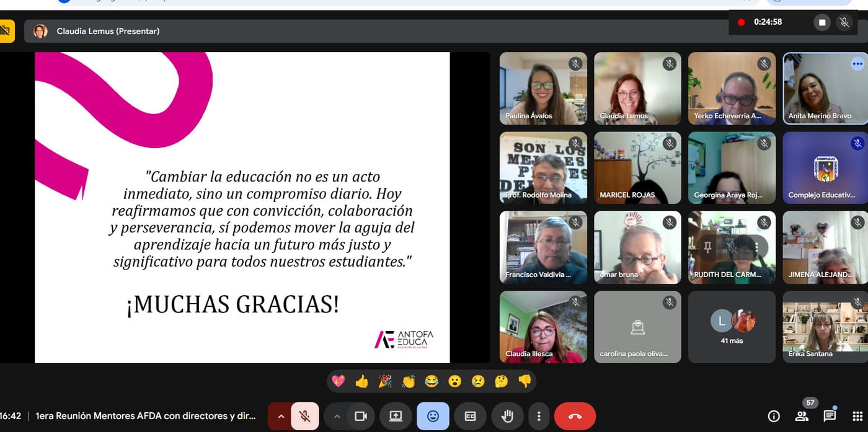Send the clapping hands reaction
The width and height of the screenshot is (868, 432).
click(x=408, y=381)
